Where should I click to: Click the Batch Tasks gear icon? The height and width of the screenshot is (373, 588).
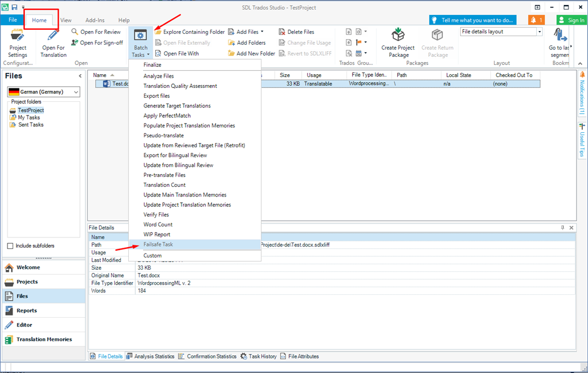pyautogui.click(x=140, y=35)
